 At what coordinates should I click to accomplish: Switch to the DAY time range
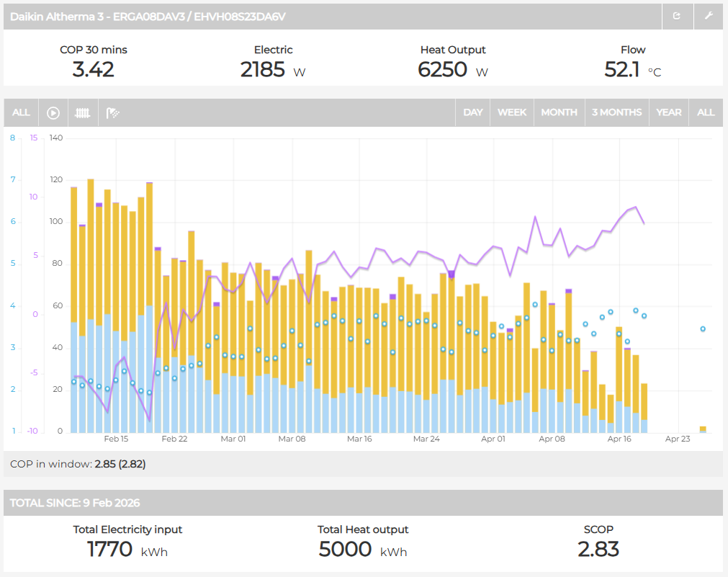pyautogui.click(x=473, y=112)
